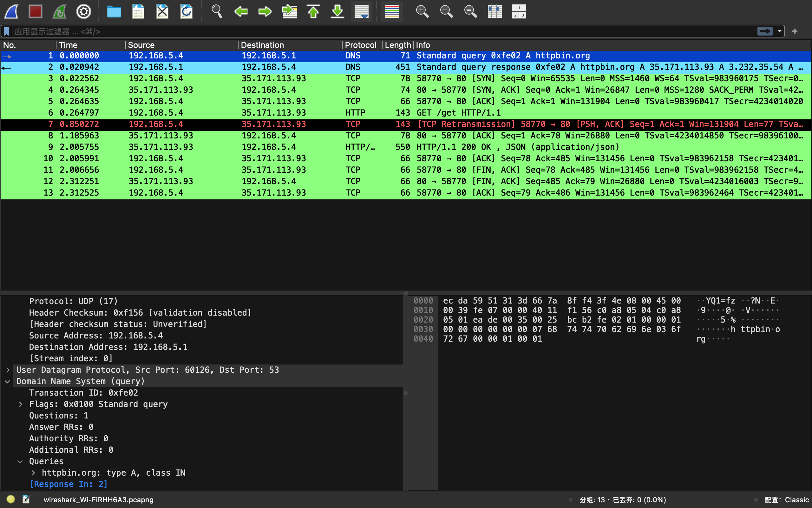The image size is (812, 508).
Task: Go forward to next packet arrow
Action: click(x=265, y=11)
